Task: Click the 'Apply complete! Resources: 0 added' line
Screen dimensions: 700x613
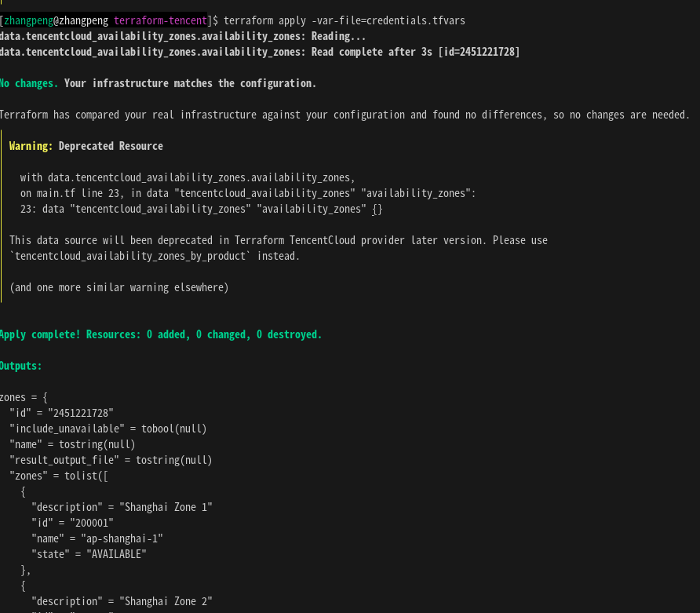Action: (161, 334)
